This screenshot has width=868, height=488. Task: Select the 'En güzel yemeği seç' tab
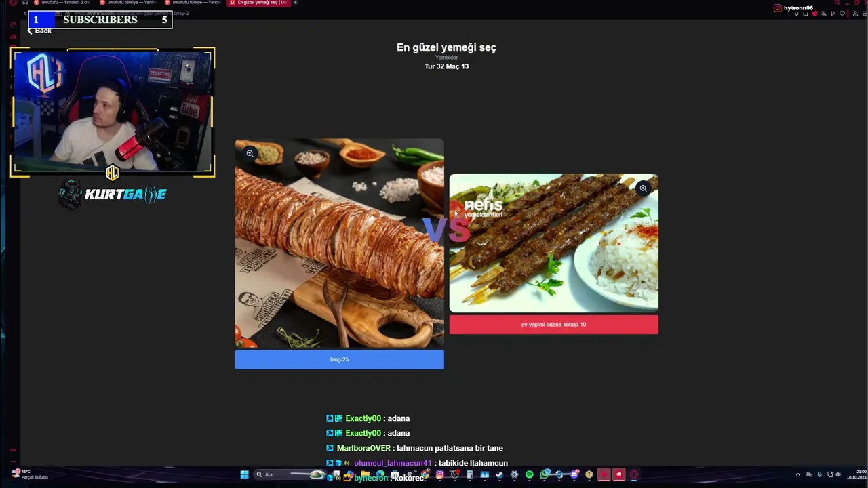click(258, 3)
